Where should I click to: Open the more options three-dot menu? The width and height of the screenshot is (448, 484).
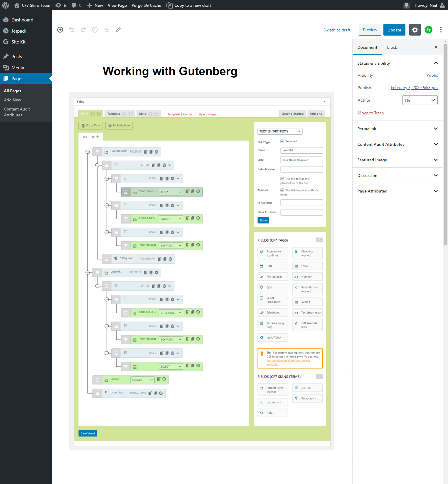(441, 30)
